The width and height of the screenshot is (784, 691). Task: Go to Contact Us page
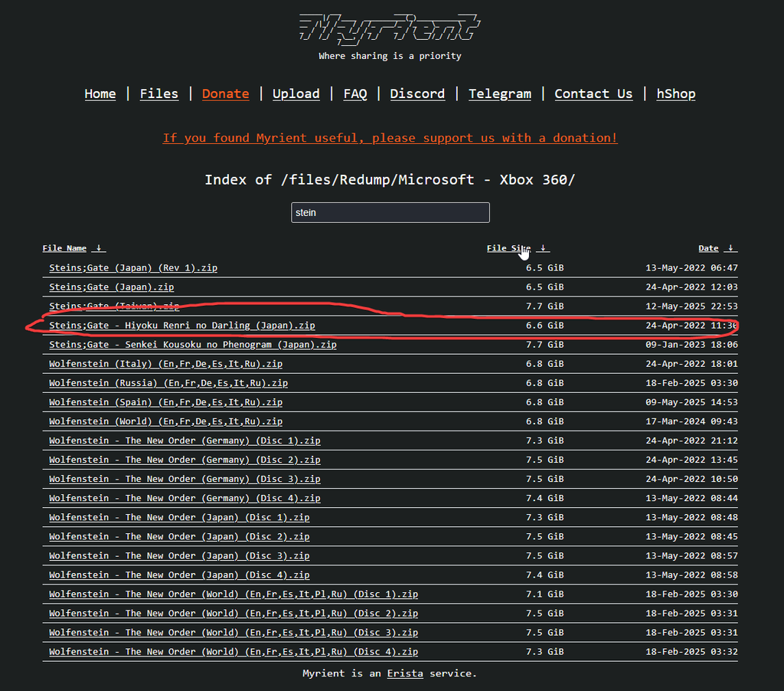[x=593, y=93]
